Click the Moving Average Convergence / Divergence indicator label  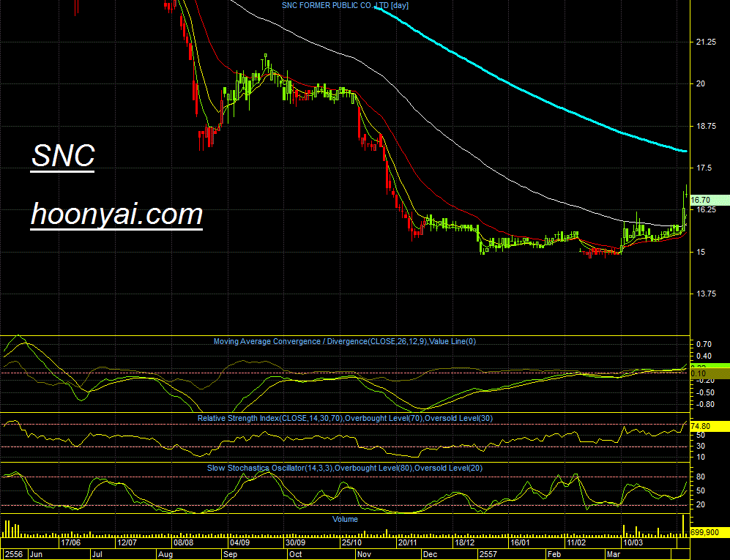[345, 341]
